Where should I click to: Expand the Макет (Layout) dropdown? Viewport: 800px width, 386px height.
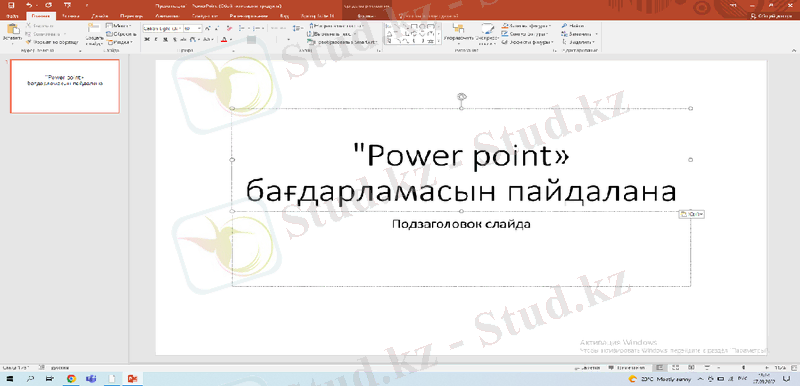click(x=118, y=25)
